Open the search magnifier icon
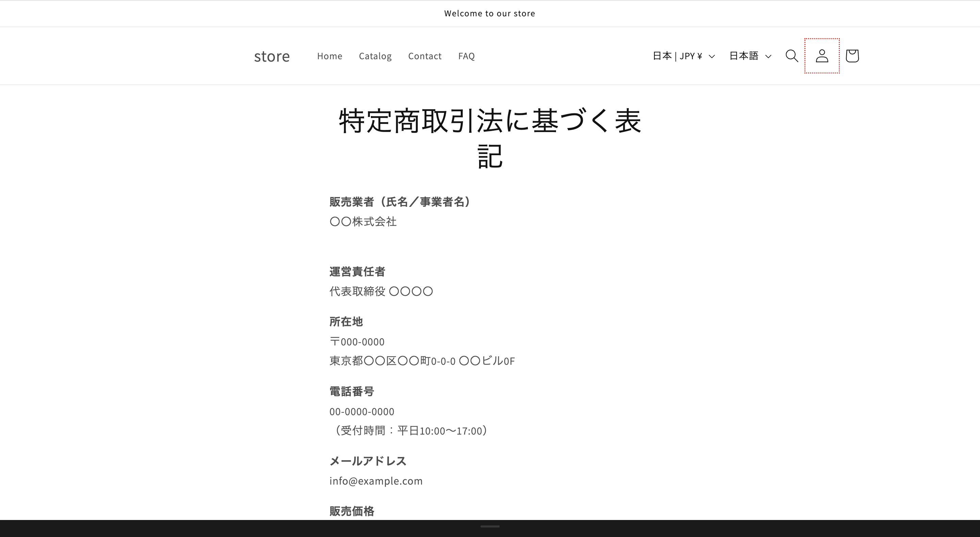The image size is (980, 537). point(792,56)
